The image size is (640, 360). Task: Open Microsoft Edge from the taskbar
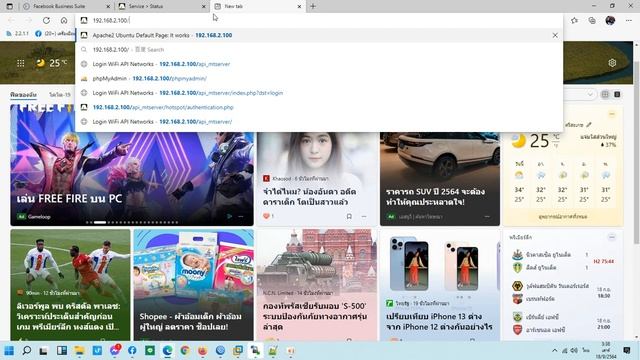[x=167, y=351]
